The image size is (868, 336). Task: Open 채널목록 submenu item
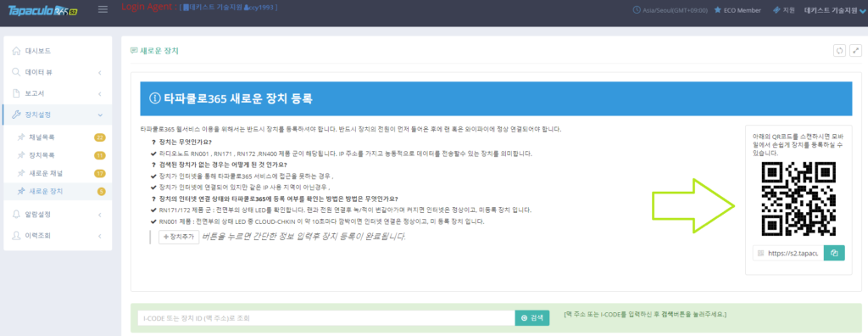(58, 137)
